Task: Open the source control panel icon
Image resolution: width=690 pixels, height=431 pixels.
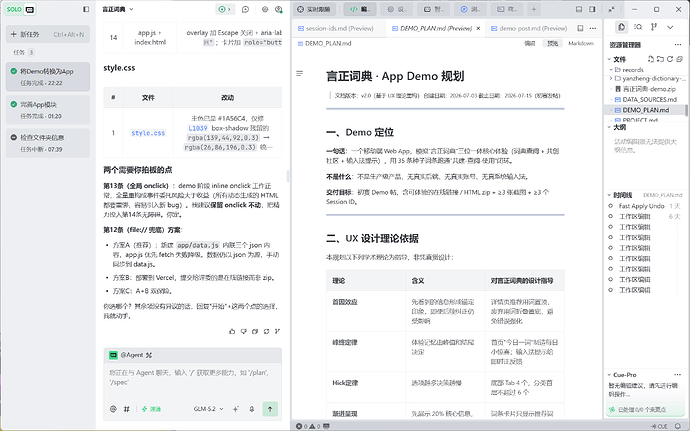Action: (654, 27)
